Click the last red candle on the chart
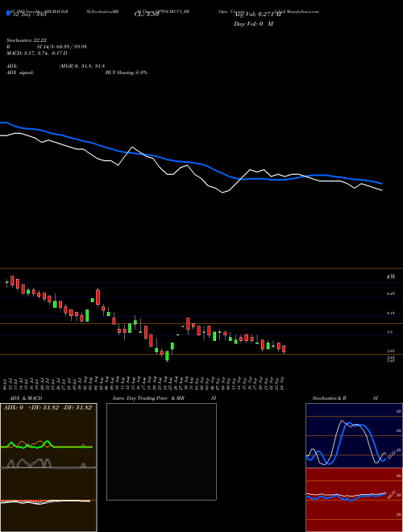This screenshot has height=532, width=403. point(284,349)
